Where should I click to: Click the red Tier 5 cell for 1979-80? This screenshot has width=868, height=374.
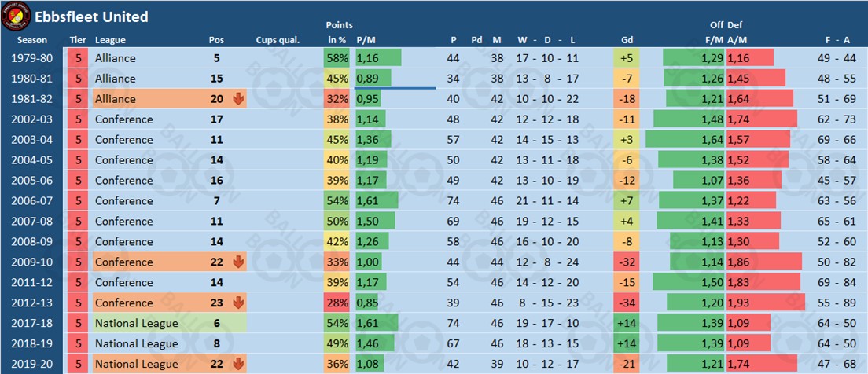(77, 58)
